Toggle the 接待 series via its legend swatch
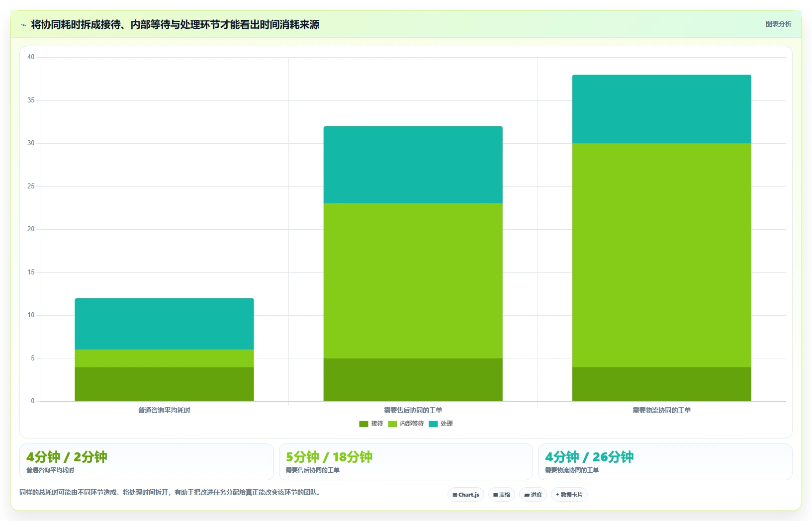 tap(363, 424)
